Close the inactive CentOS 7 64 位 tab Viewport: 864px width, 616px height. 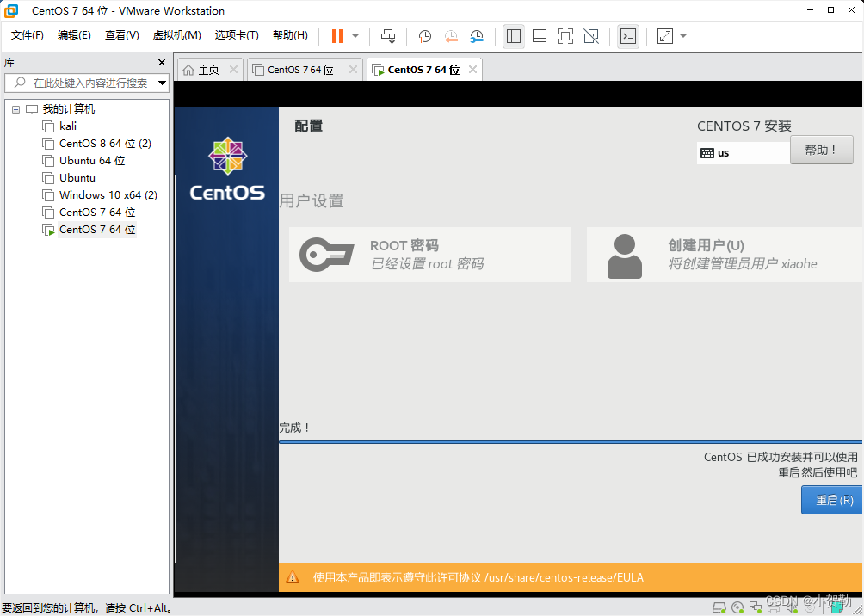coord(353,70)
